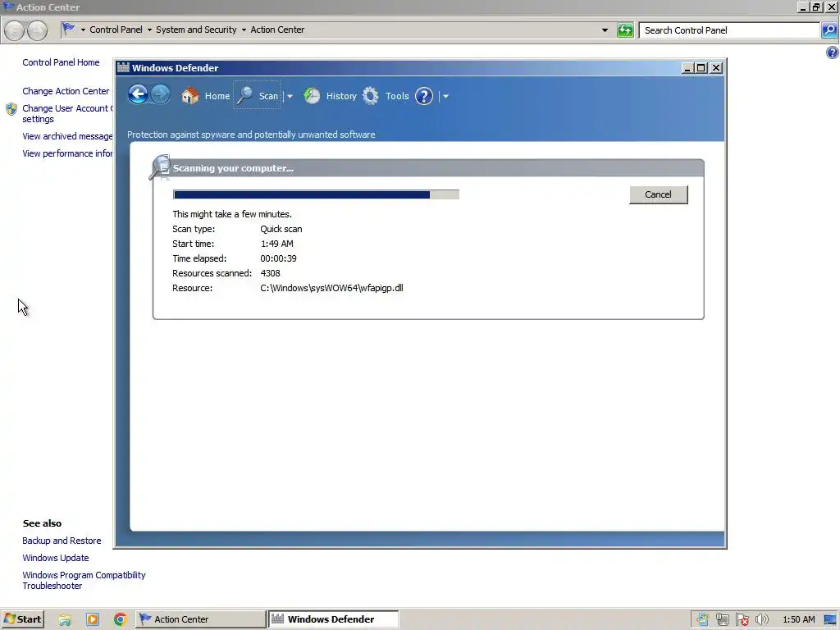
Task: Expand the System and Security breadcrumb arrow
Action: click(x=244, y=30)
